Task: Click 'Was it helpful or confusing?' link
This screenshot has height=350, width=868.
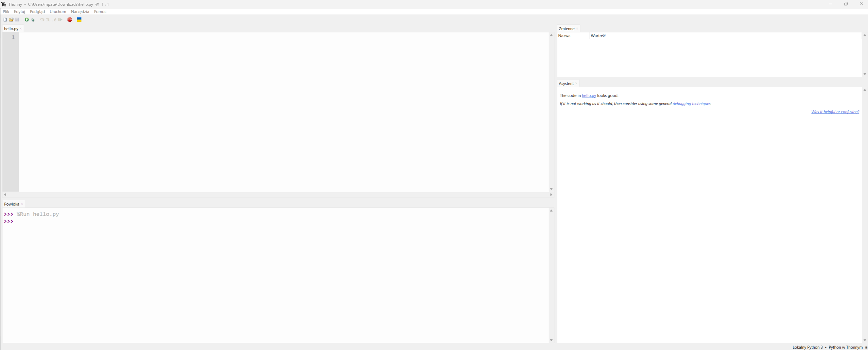Action: (x=835, y=112)
